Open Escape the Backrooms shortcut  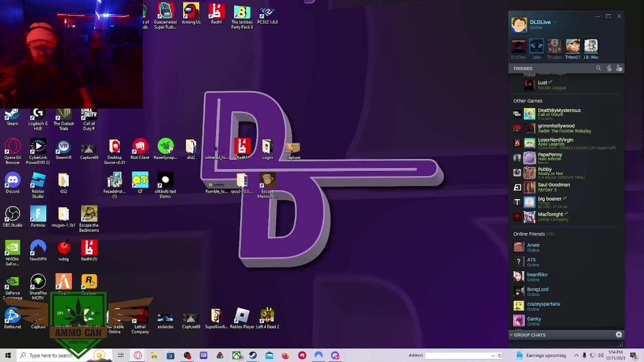pyautogui.click(x=89, y=219)
